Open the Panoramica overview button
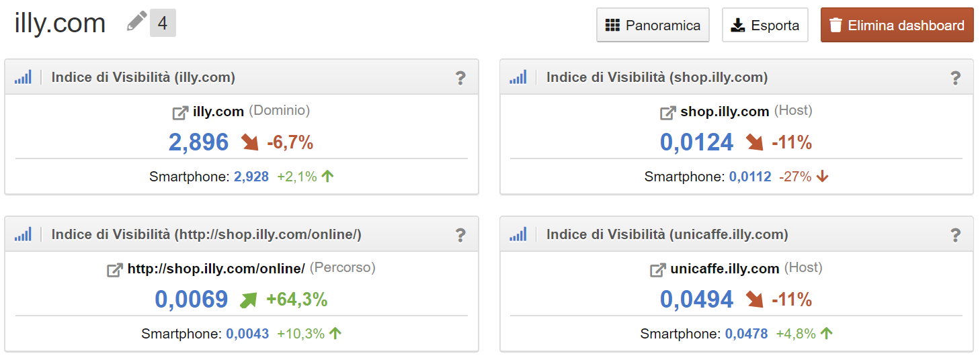The height and width of the screenshot is (364, 980). [x=653, y=26]
